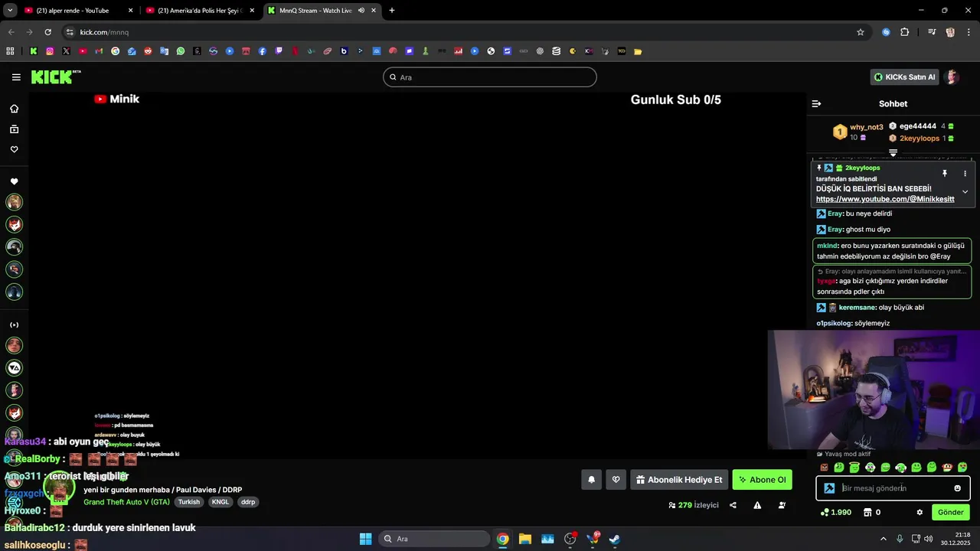
Task: Open a new browser tab
Action: coord(392,11)
